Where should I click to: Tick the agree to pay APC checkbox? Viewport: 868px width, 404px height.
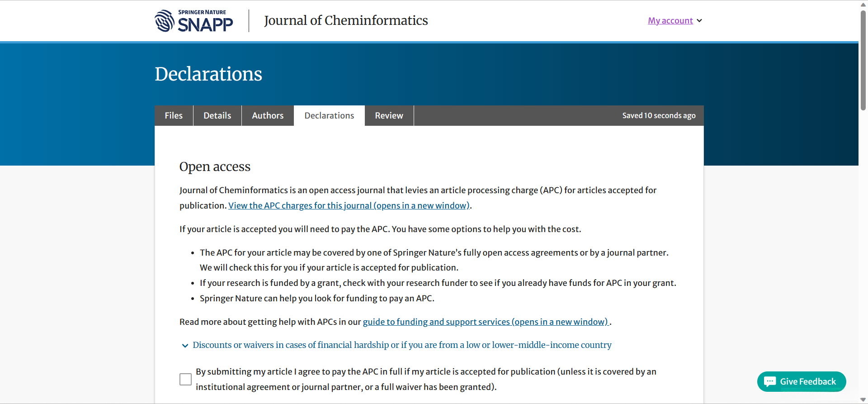point(185,379)
